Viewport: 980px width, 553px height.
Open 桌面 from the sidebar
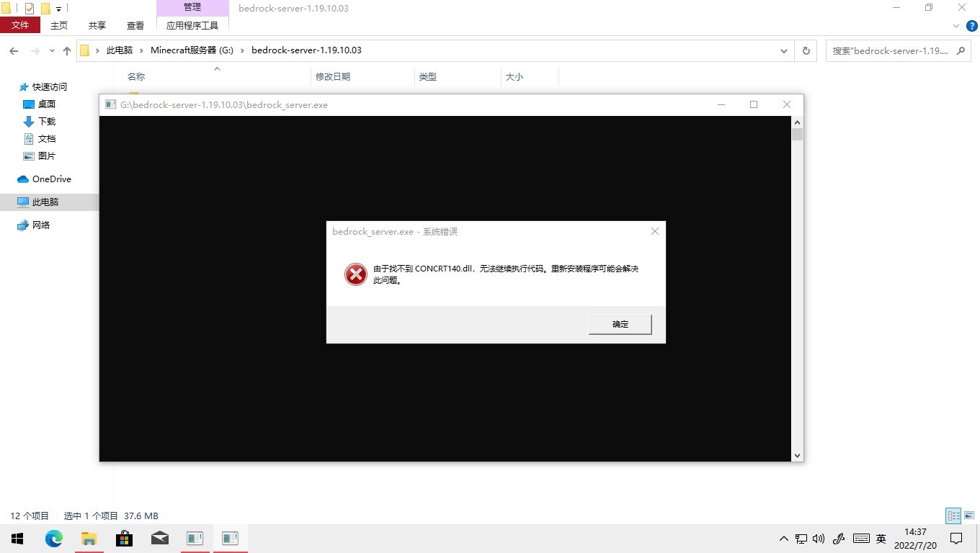click(x=47, y=104)
